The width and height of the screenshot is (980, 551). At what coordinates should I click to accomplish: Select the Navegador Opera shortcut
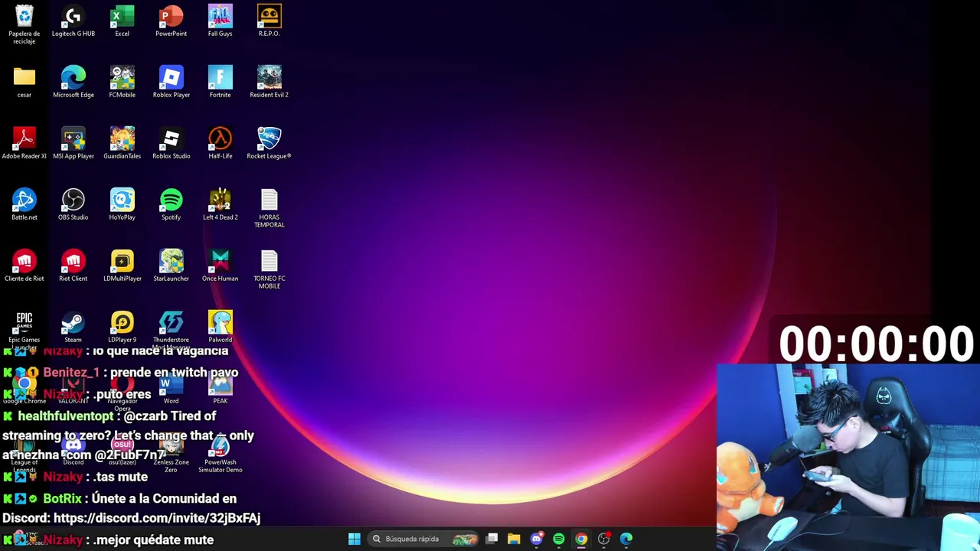pos(122,392)
